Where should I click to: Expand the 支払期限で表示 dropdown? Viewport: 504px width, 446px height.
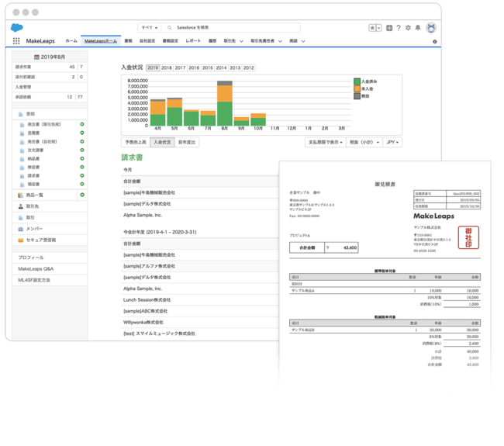[325, 143]
